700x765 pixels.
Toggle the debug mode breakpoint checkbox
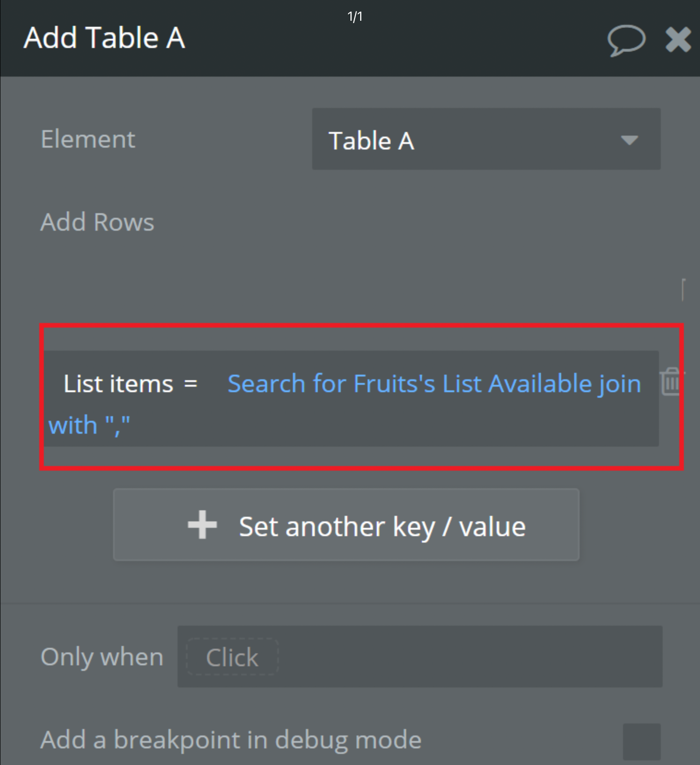(641, 741)
